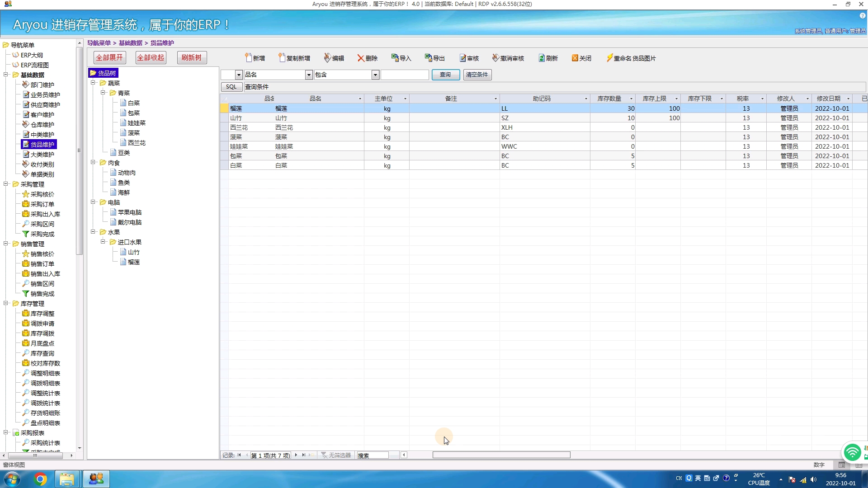
Task: Click the query value input field
Action: pyautogui.click(x=405, y=75)
